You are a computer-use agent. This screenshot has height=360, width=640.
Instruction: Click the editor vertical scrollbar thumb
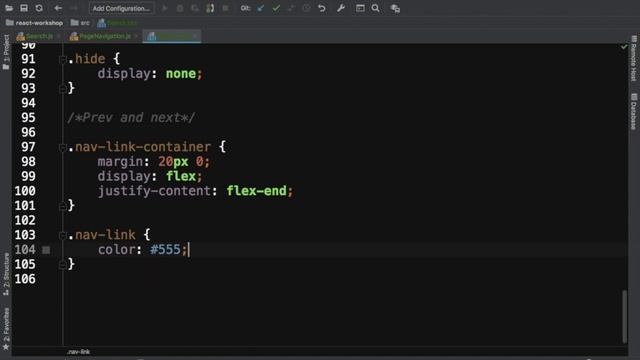tap(624, 316)
